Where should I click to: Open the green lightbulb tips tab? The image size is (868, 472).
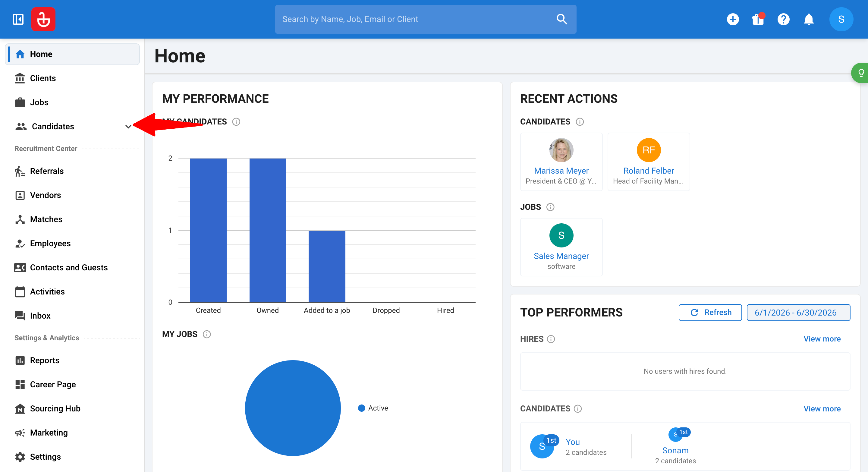(860, 73)
